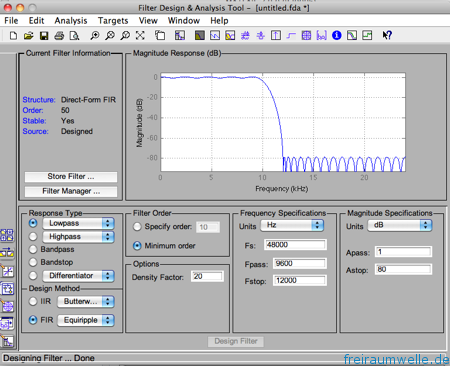Choose the IIR design method
This screenshot has width=450, height=366.
[x=33, y=301]
